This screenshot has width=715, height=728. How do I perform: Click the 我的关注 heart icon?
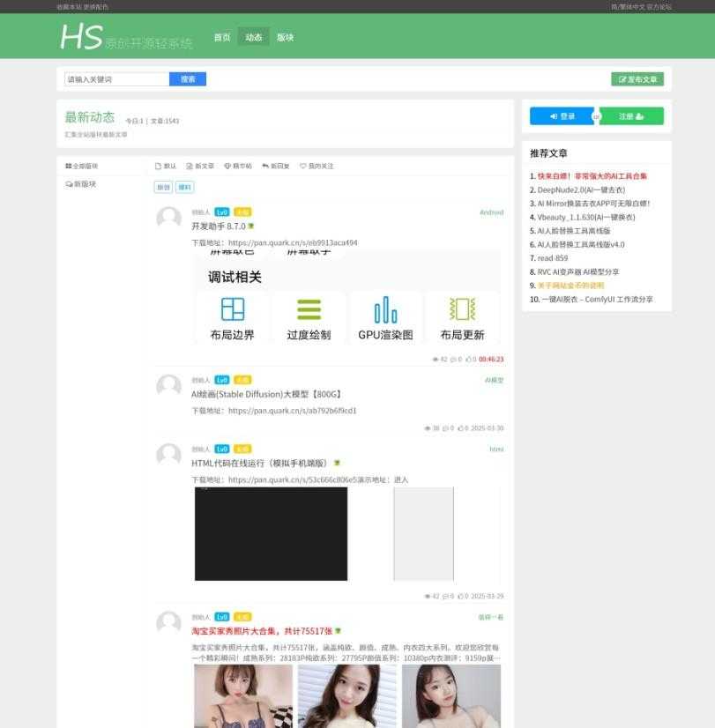[302, 165]
